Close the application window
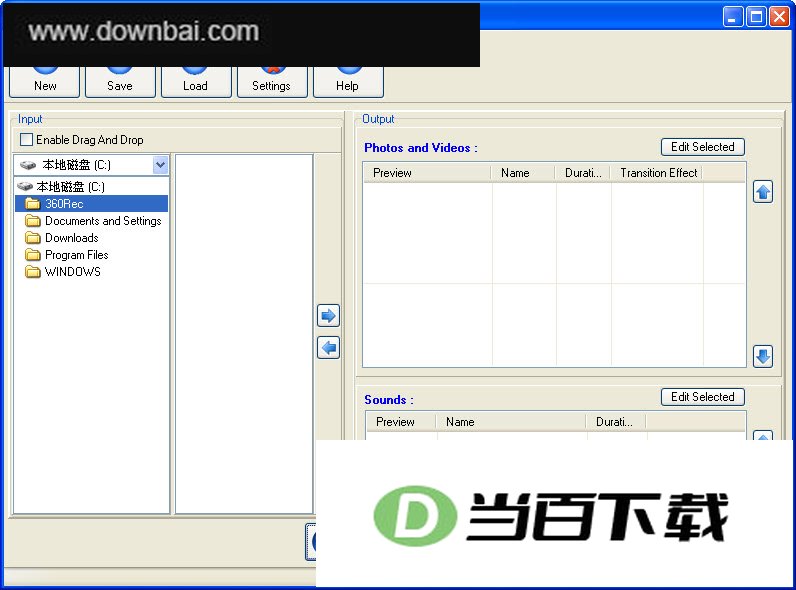Viewport: 796px width, 590px height. (x=779, y=17)
